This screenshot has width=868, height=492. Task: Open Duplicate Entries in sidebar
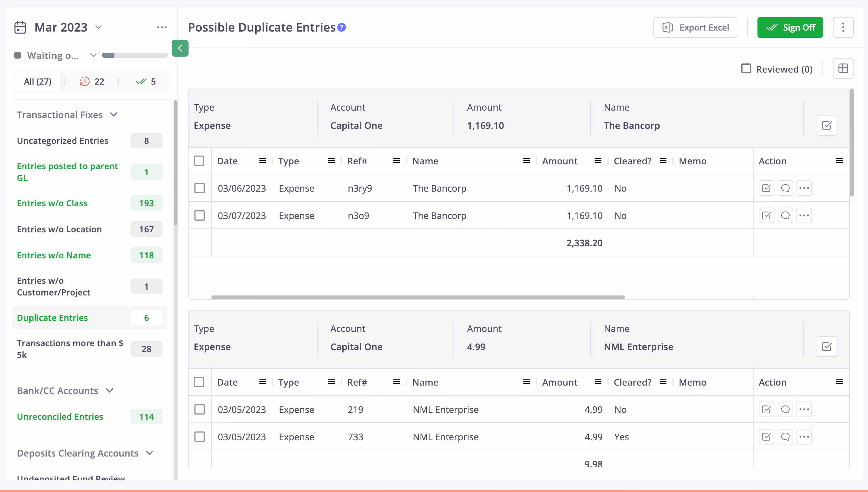tap(89, 318)
